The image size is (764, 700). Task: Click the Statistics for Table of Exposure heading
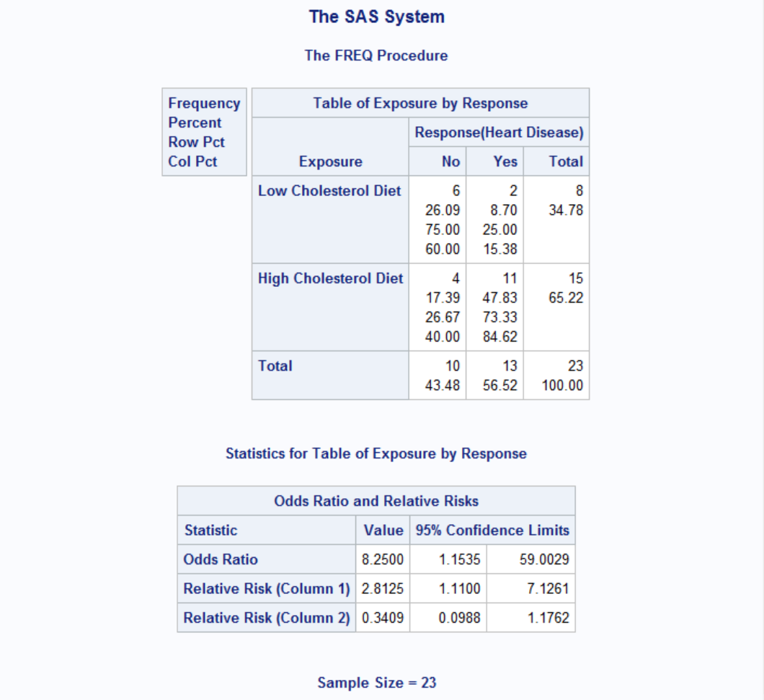(x=376, y=453)
